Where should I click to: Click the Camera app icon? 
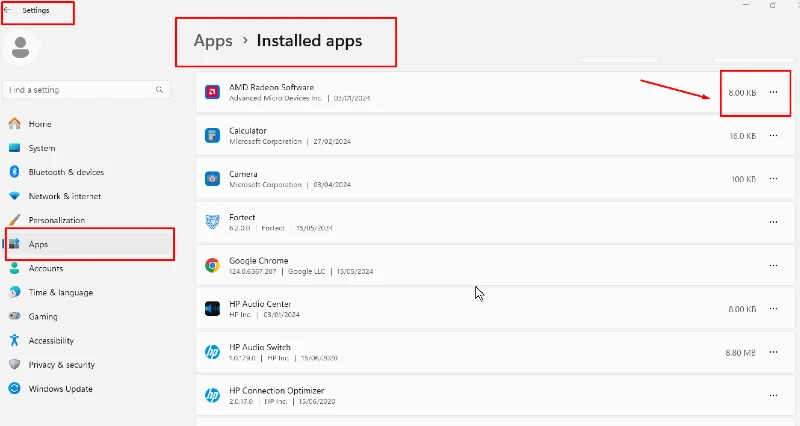pyautogui.click(x=212, y=179)
